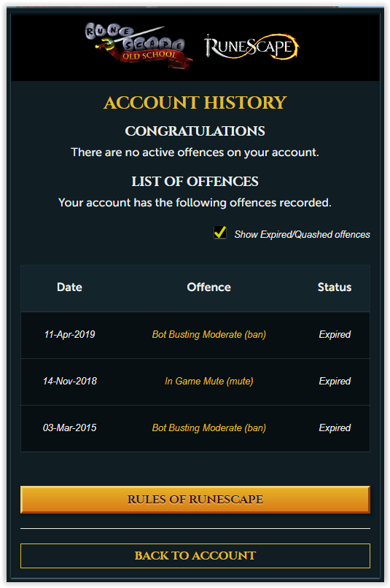Click the Status column header

point(335,287)
